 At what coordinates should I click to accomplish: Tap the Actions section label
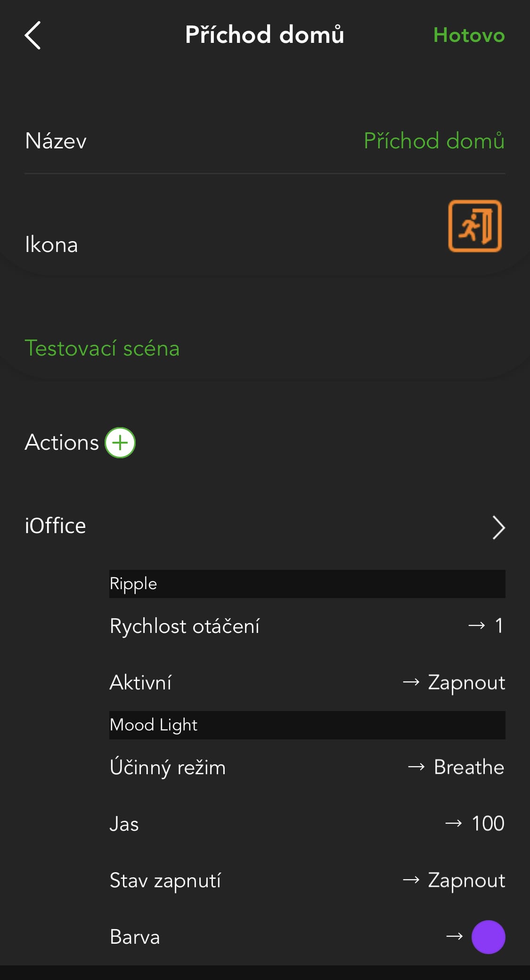coord(62,443)
